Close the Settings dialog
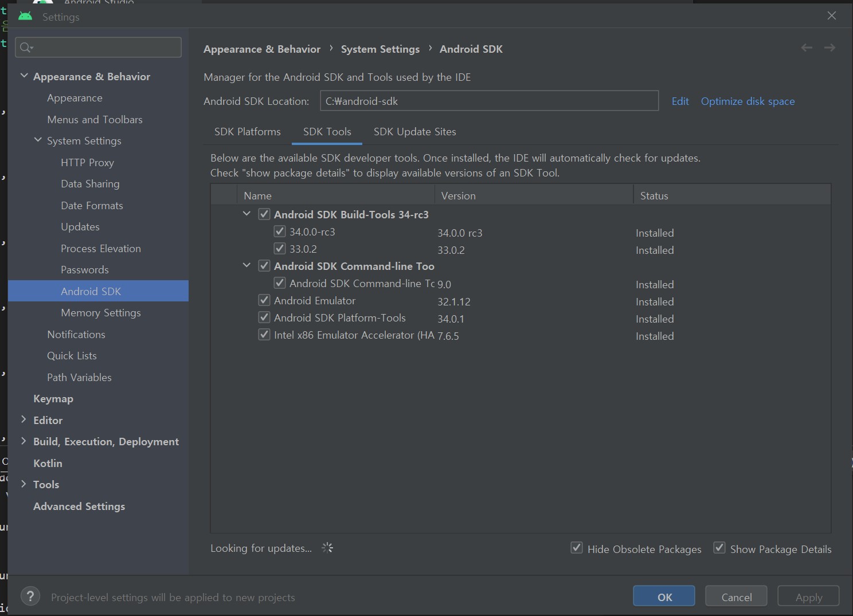This screenshot has height=616, width=853. click(832, 16)
